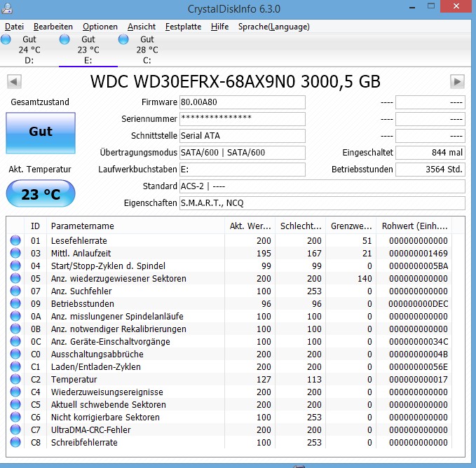Screen dimensions: 476x468
Task: Click status orb for Lesefehlerrate row
Action: coord(15,240)
